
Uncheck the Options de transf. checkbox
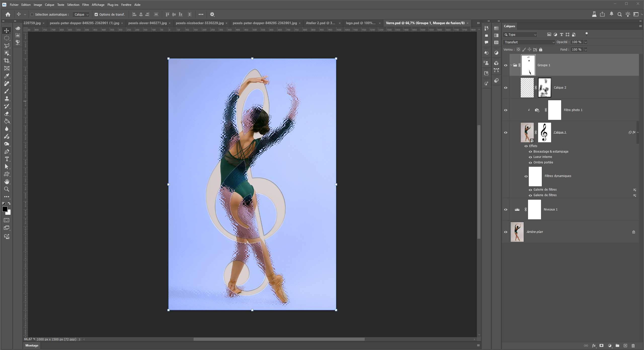click(x=96, y=15)
